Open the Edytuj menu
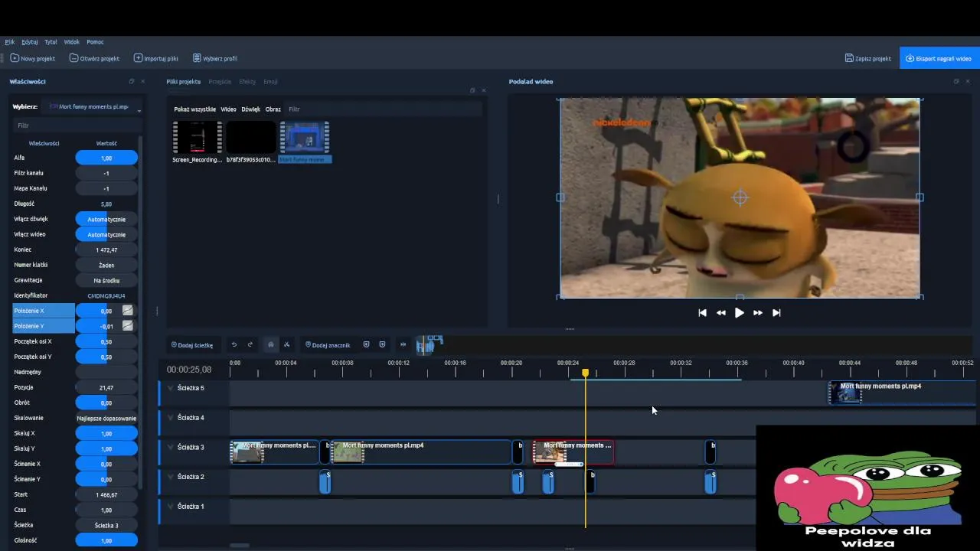Viewport: 980px width, 551px height. coord(30,42)
